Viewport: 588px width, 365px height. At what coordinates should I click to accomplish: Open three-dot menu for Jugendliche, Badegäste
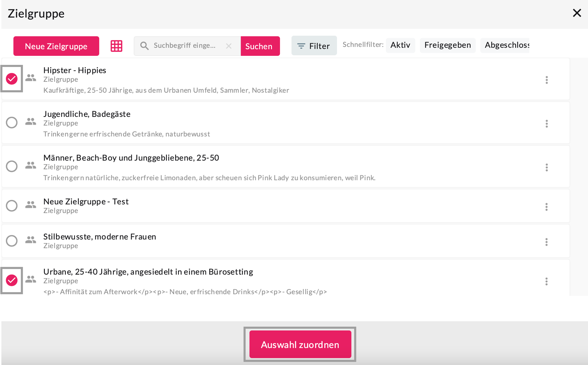click(546, 124)
